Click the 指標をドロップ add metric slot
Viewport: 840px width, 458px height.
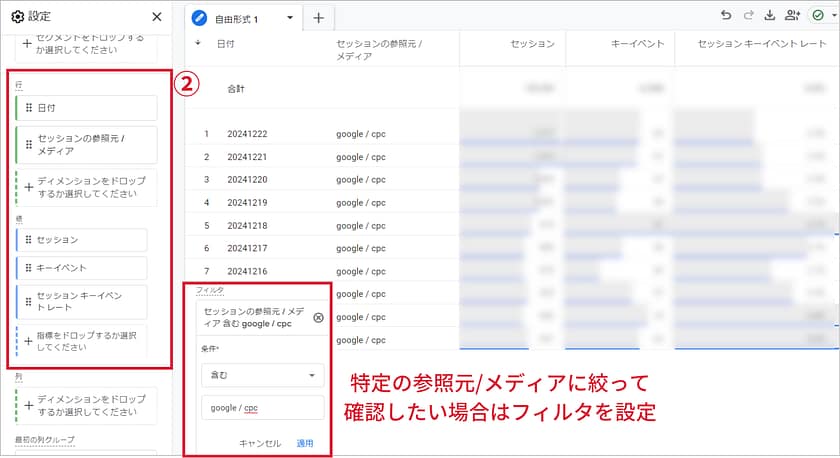82,343
